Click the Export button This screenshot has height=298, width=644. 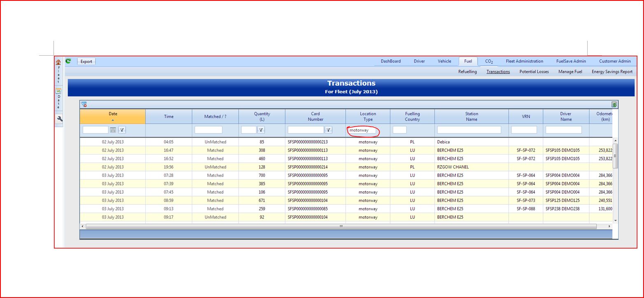coord(86,61)
